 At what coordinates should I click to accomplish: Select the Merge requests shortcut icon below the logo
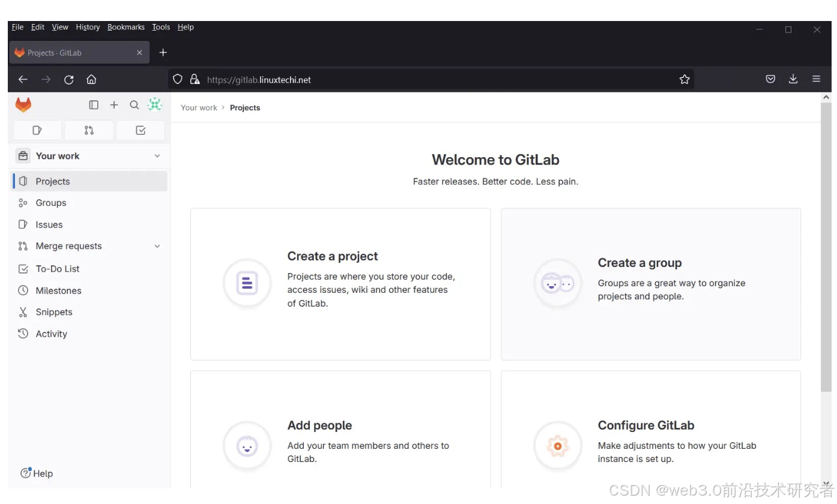click(x=88, y=130)
